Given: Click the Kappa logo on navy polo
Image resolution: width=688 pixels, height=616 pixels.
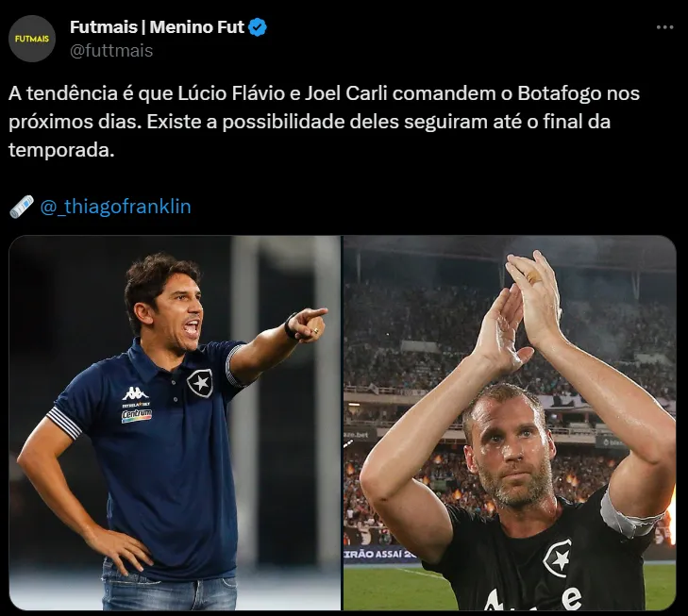Looking at the screenshot, I should (135, 394).
